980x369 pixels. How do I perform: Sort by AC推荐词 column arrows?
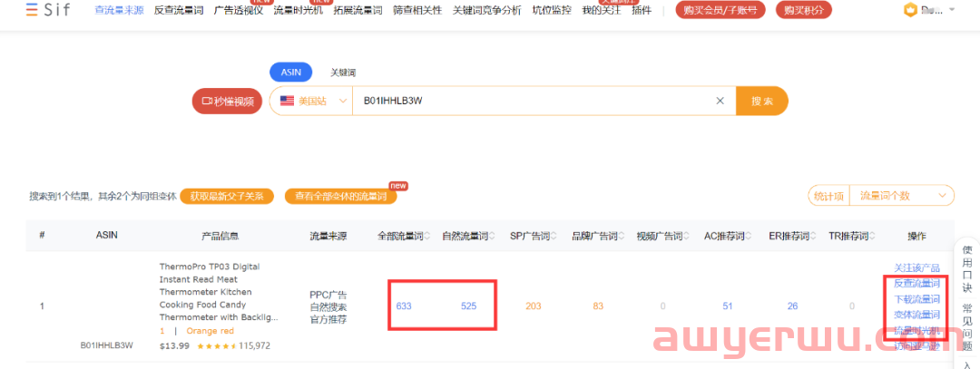point(749,236)
